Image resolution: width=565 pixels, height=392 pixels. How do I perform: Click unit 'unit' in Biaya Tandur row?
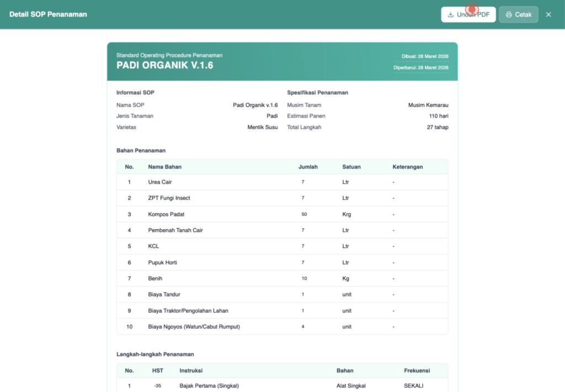(x=347, y=294)
